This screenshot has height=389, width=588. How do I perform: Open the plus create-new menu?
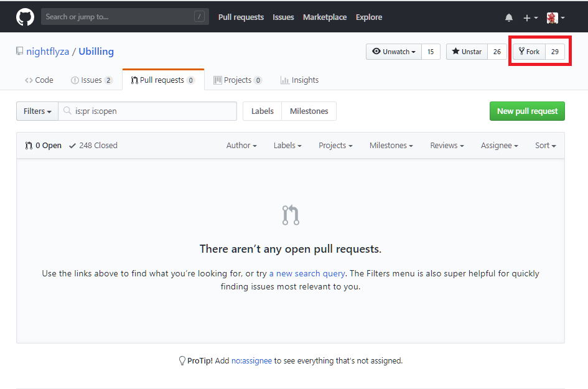coord(530,17)
